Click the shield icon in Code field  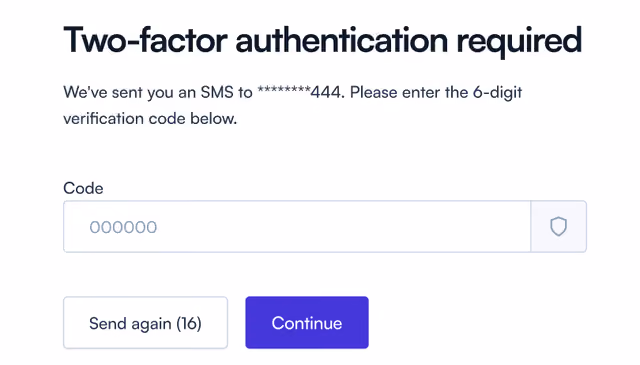pos(558,227)
